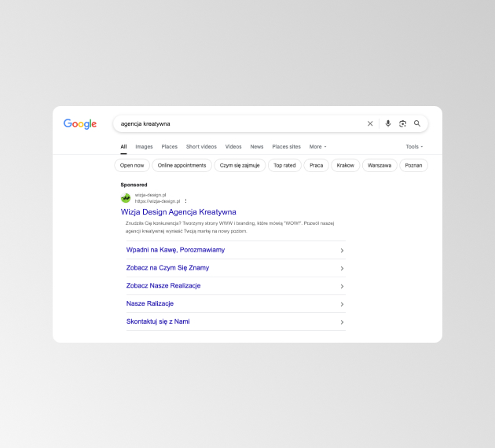Viewport: 495px width, 448px height.
Task: Click chevron beside Wpadni na Kawę, Porozmawiamy
Action: pyautogui.click(x=342, y=251)
